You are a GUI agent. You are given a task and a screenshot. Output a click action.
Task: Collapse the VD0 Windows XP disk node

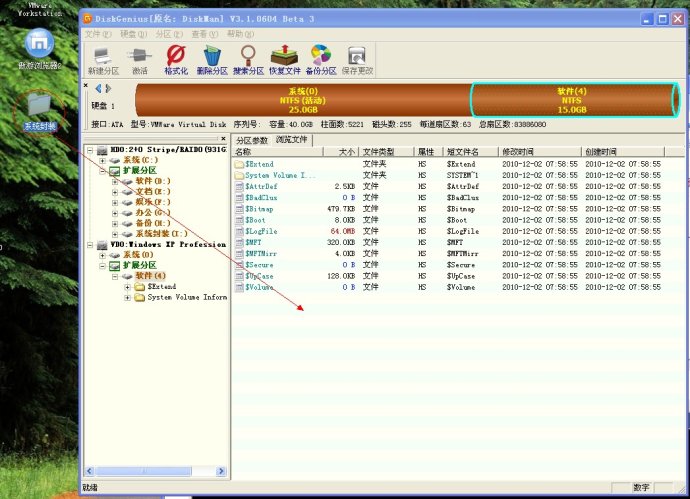pyautogui.click(x=90, y=245)
